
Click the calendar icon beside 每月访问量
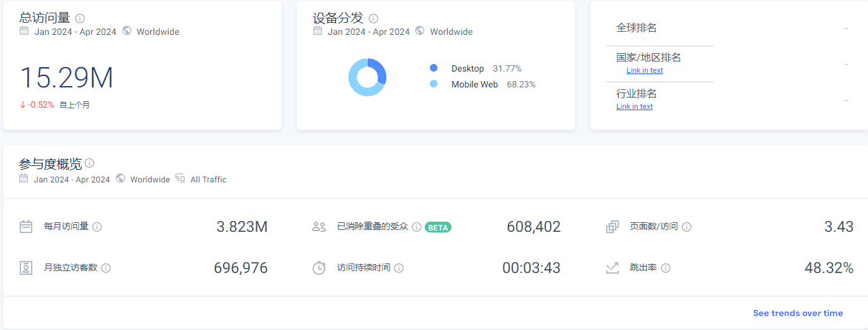click(26, 227)
